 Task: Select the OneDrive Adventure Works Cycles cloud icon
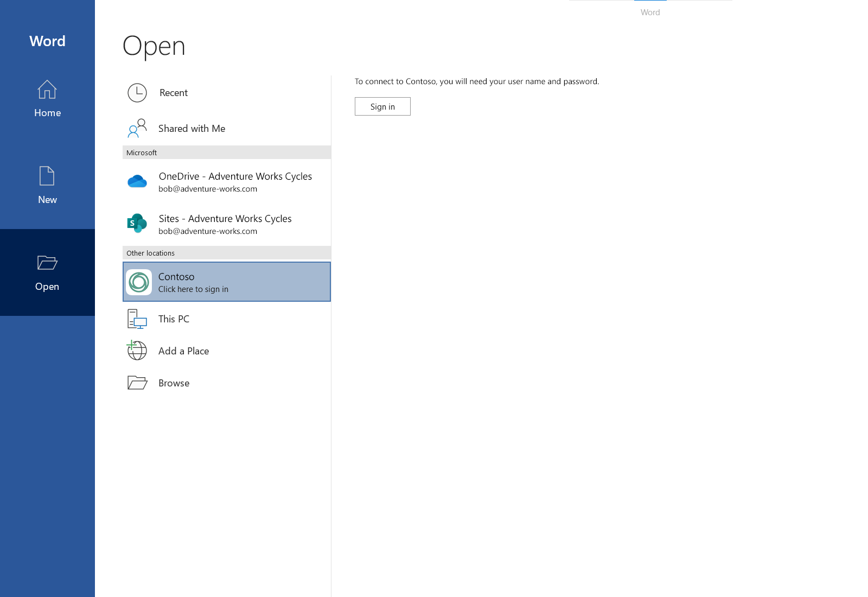click(x=137, y=181)
